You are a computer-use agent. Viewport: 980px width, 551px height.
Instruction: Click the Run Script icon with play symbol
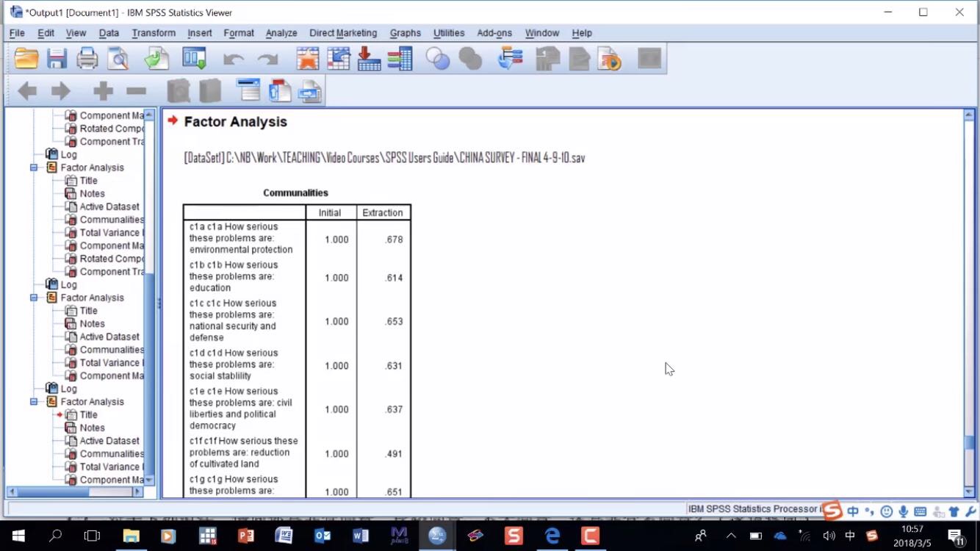click(x=609, y=59)
